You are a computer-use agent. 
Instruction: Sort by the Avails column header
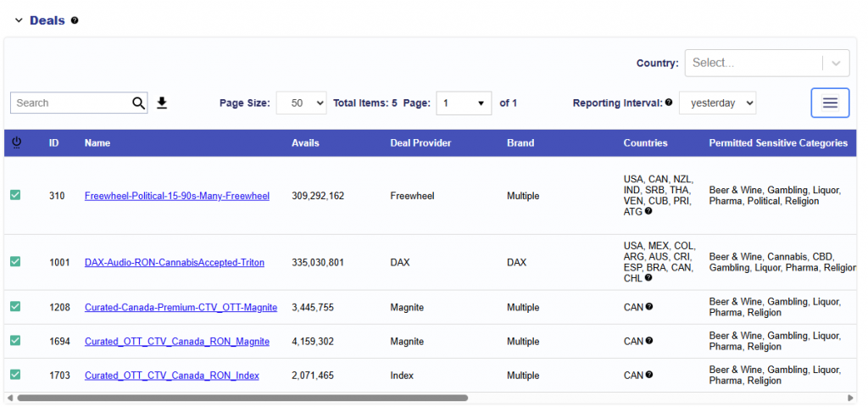[x=305, y=142]
